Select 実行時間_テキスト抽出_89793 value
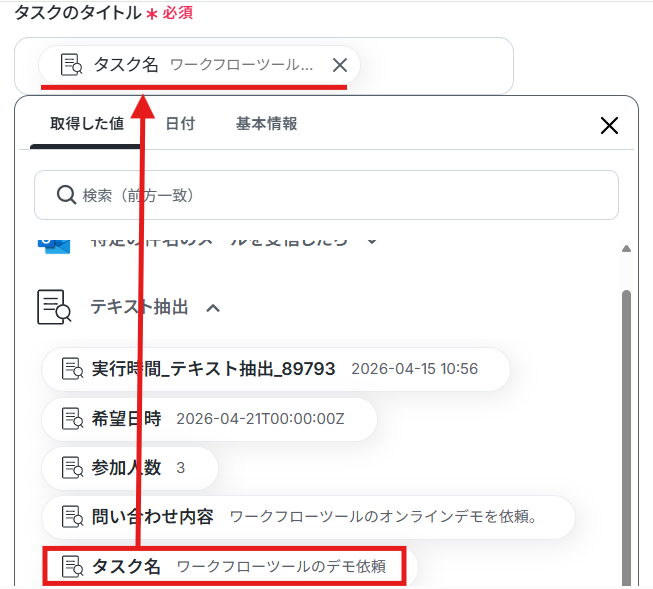This screenshot has height=589, width=653. click(276, 369)
